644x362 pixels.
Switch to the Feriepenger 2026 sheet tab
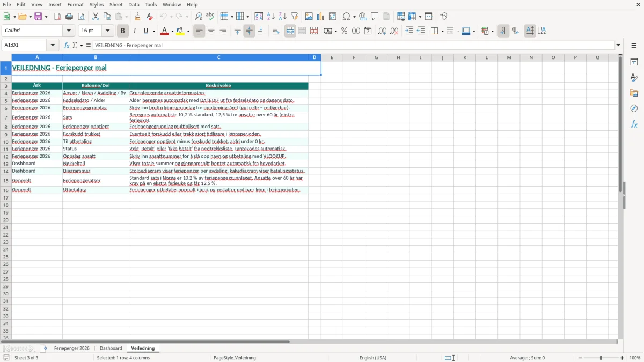tap(72, 349)
